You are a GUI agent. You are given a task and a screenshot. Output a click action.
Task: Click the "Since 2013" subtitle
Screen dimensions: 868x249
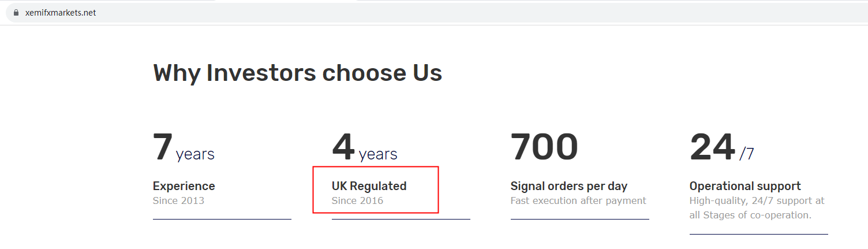click(178, 200)
